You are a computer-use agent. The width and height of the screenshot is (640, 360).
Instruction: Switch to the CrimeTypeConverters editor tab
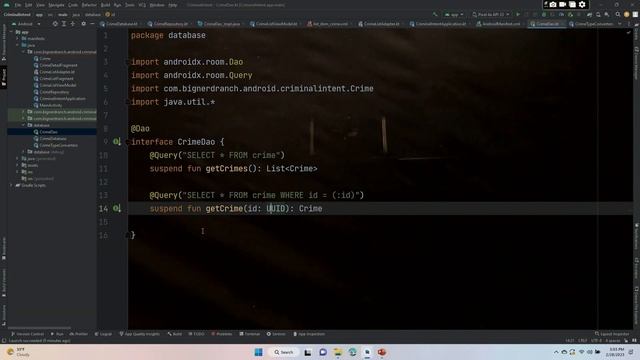click(x=593, y=24)
